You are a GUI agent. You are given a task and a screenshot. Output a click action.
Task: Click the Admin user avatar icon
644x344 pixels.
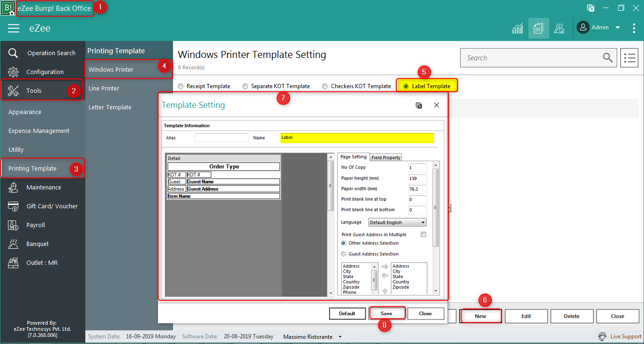point(583,27)
